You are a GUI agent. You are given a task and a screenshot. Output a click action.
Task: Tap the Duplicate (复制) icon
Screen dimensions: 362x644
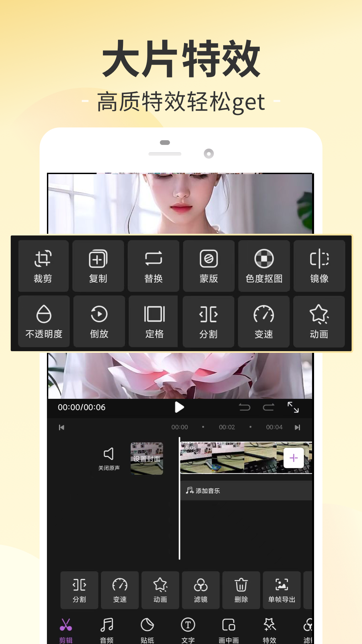pyautogui.click(x=98, y=266)
